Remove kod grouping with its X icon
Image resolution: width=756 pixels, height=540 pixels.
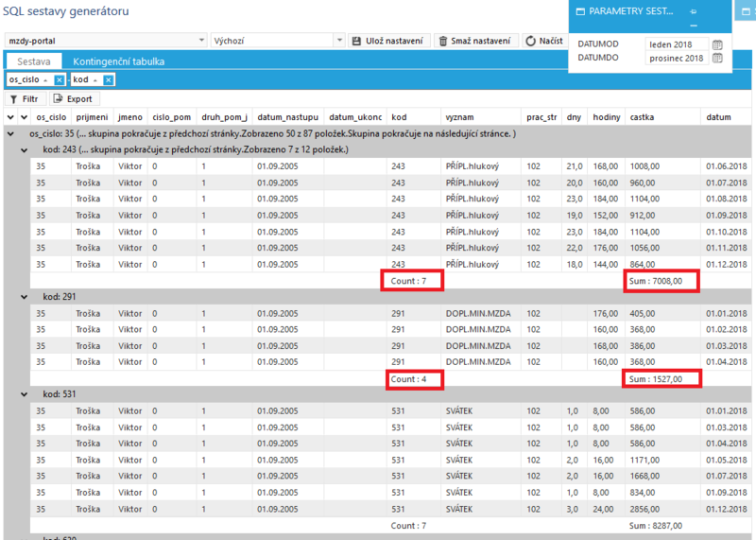[x=109, y=80]
